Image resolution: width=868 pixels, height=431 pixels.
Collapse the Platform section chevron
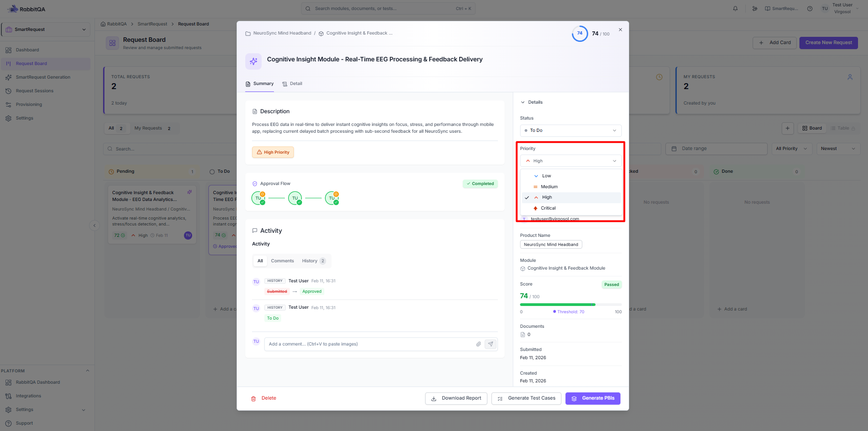[88, 371]
